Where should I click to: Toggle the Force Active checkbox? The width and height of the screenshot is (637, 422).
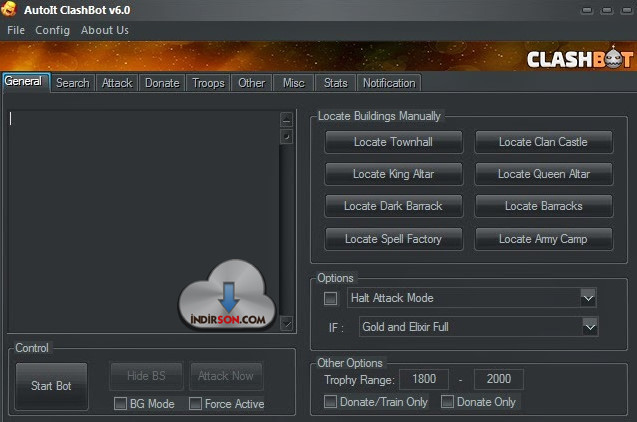point(195,403)
